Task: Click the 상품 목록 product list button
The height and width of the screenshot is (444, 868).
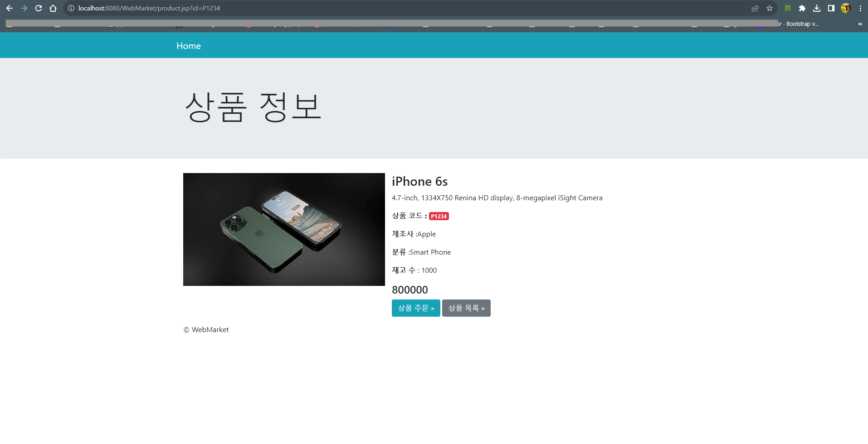Action: pos(466,308)
